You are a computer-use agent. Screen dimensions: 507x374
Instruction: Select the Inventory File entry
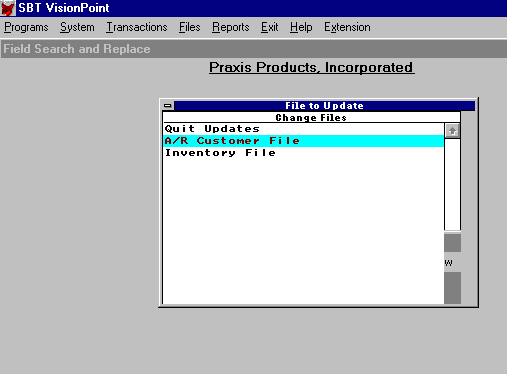[304, 153]
